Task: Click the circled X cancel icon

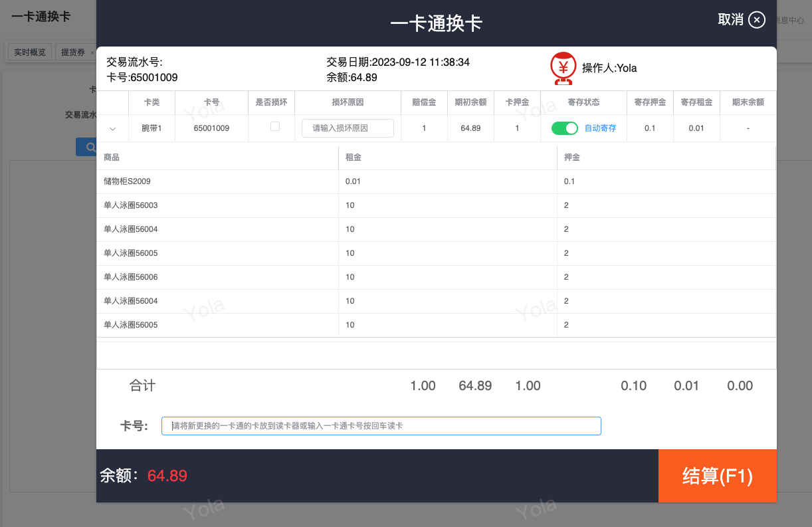Action: pos(757,20)
